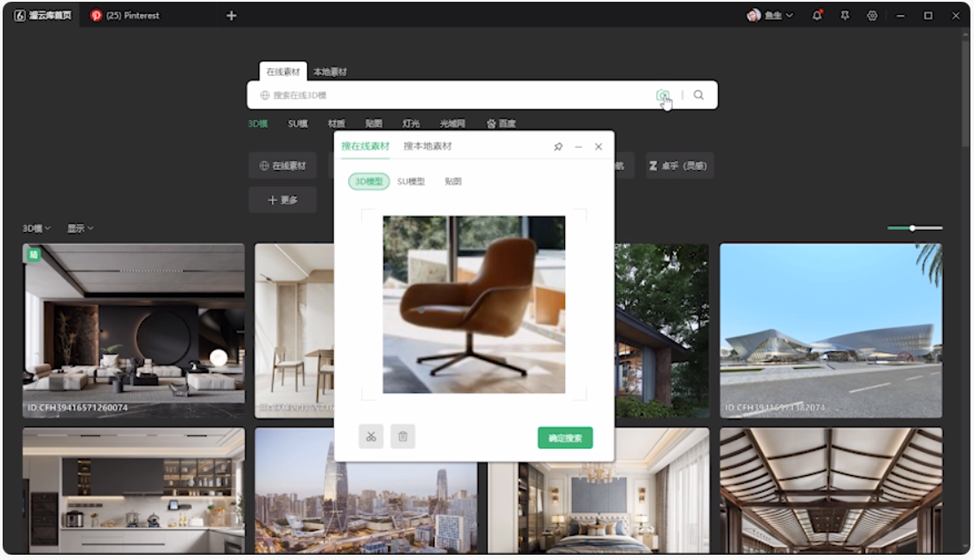Select the 在线素材 tab above search bar
Viewport: 974px width, 560px height.
pyautogui.click(x=283, y=72)
